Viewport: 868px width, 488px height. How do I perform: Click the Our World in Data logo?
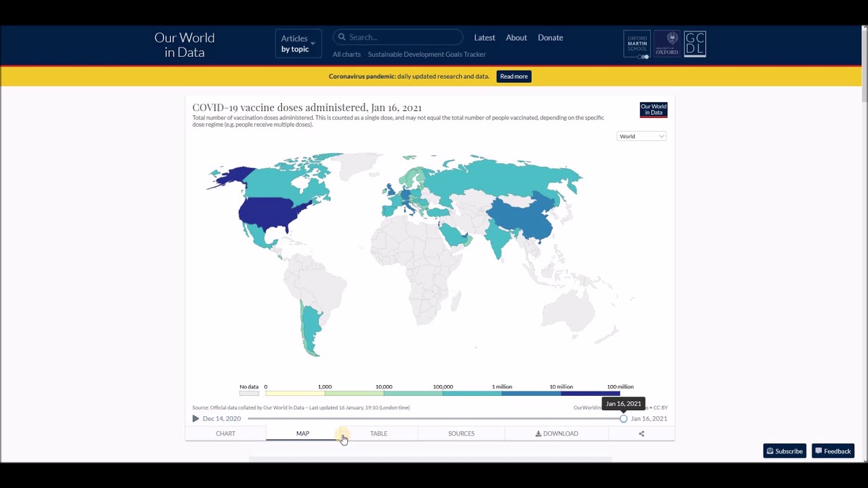pyautogui.click(x=184, y=45)
